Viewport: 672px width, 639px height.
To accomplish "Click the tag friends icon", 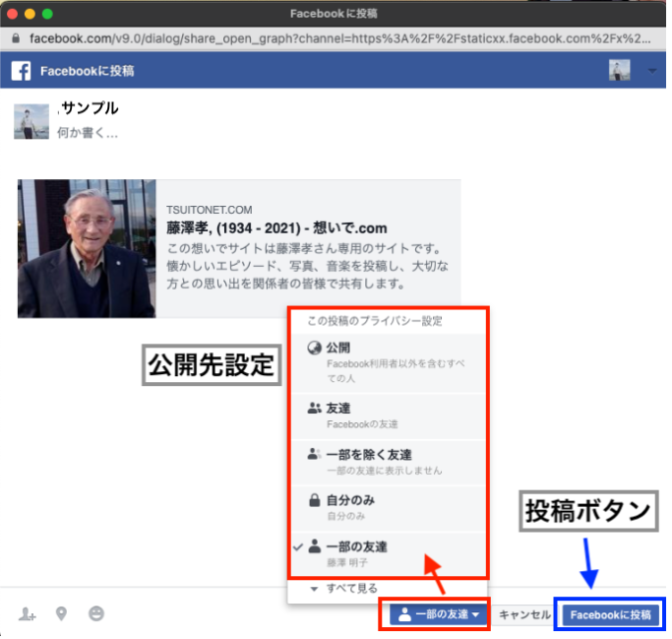I will [x=28, y=614].
